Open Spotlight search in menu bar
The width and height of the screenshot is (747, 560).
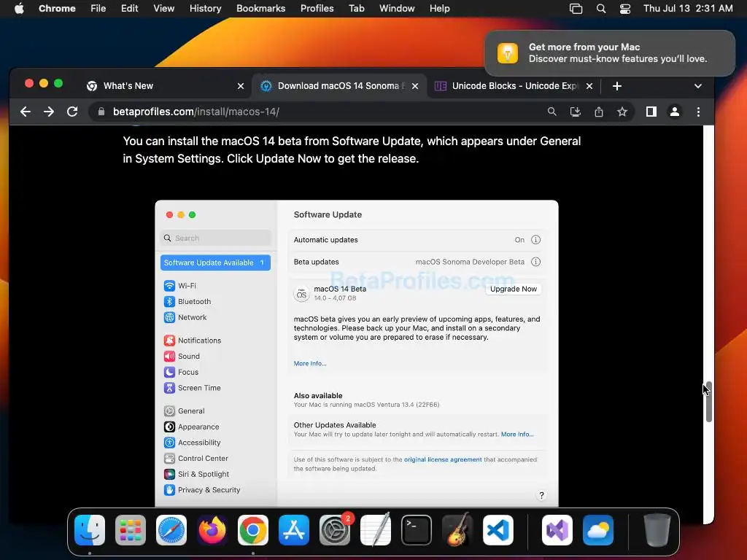click(x=601, y=8)
